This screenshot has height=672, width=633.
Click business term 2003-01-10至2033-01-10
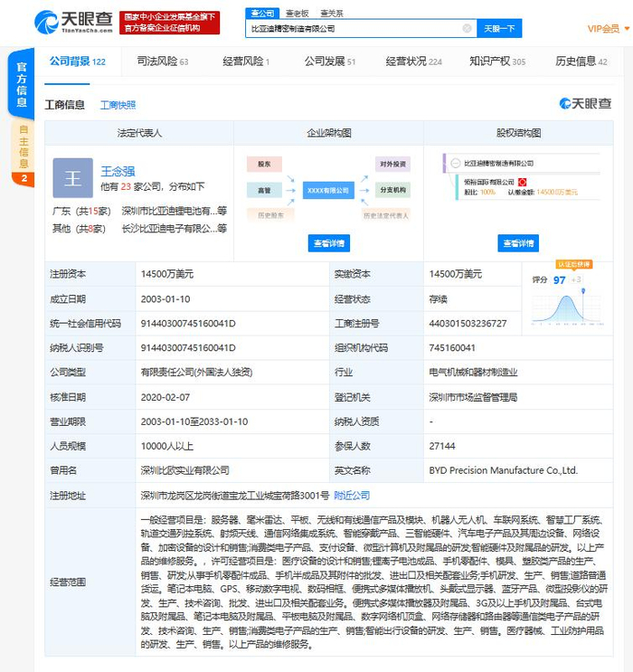coord(194,421)
